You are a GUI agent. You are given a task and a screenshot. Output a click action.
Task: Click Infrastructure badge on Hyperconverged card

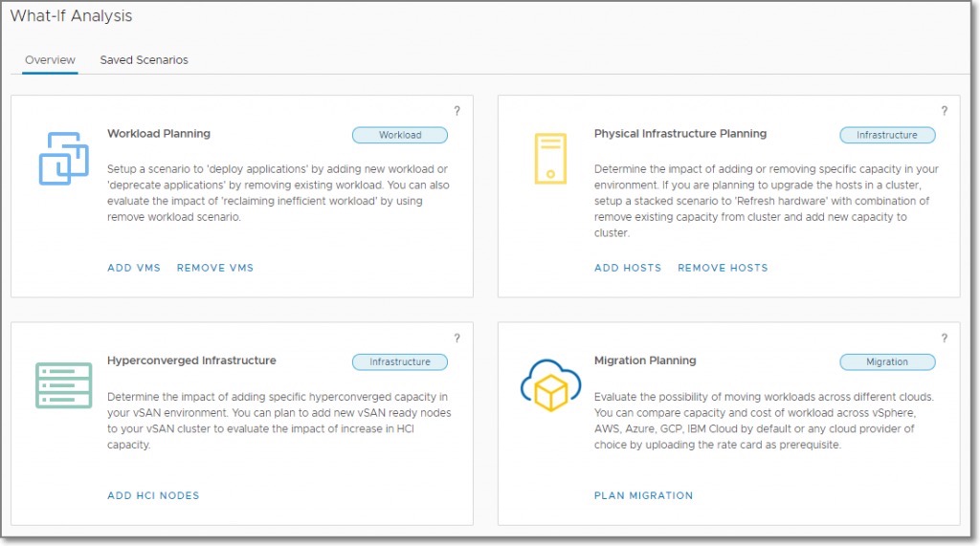400,361
